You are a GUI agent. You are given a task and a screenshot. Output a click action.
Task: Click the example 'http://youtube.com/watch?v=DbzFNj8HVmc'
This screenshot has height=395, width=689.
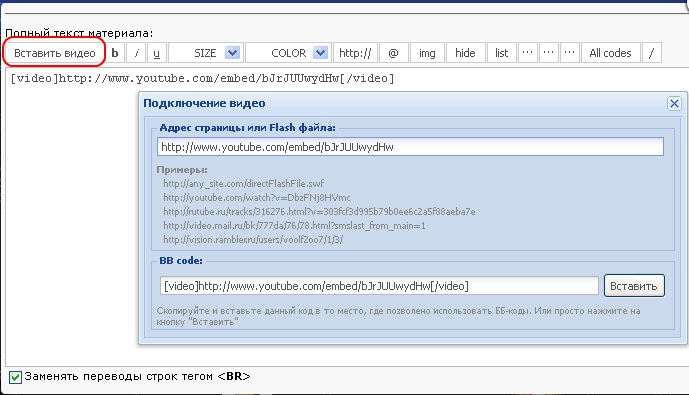point(257,198)
